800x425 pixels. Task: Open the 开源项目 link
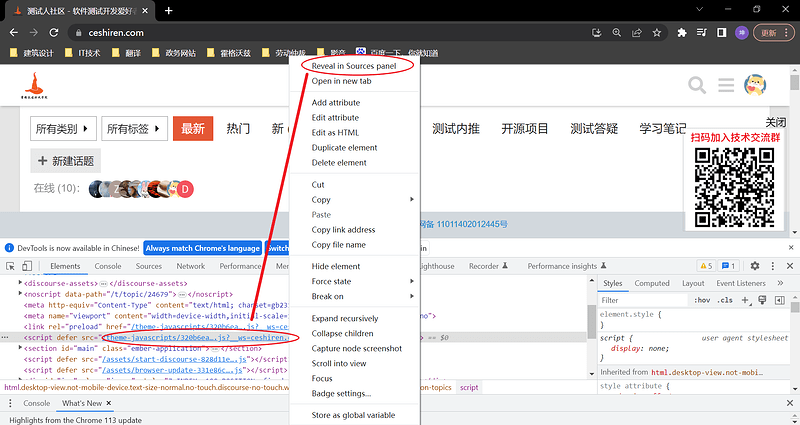[x=524, y=129]
